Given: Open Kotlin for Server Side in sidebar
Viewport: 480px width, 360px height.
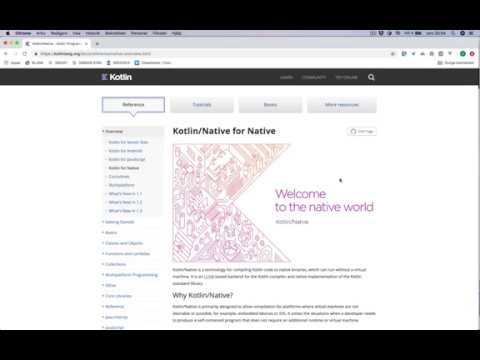Looking at the screenshot, I should click(128, 142).
